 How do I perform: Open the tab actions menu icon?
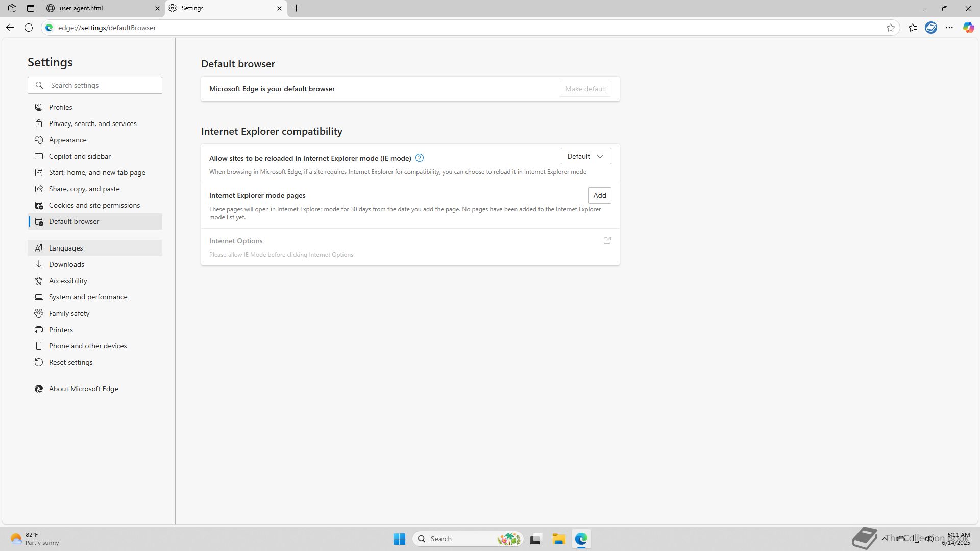click(x=31, y=8)
